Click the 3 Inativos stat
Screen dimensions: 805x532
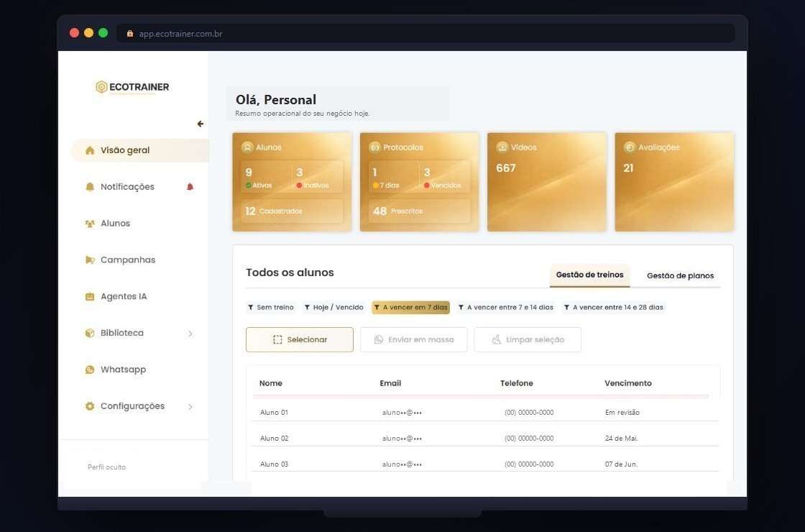317,177
